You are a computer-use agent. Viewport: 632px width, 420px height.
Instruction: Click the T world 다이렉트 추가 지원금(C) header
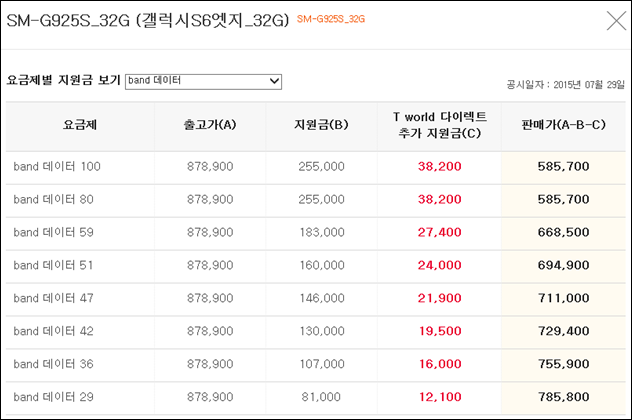point(440,125)
